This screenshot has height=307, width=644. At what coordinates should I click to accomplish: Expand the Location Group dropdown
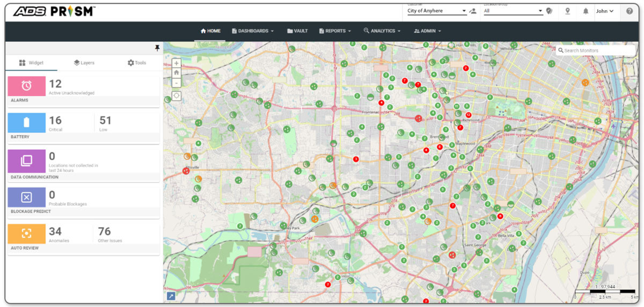513,11
